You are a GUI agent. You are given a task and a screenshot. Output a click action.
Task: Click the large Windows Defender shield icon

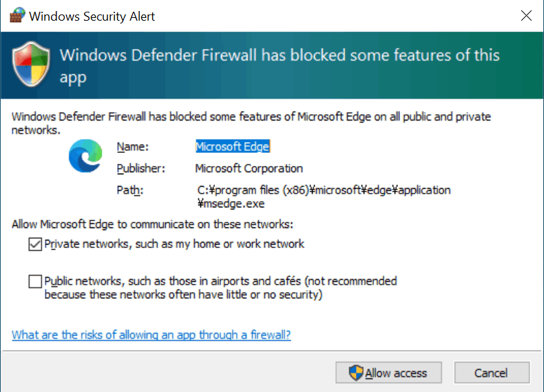(30, 65)
